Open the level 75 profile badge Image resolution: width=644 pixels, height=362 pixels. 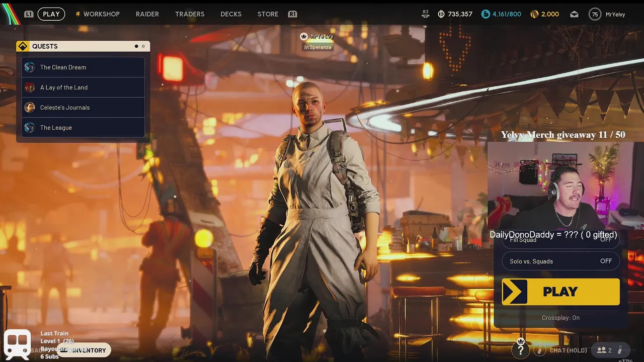click(595, 14)
